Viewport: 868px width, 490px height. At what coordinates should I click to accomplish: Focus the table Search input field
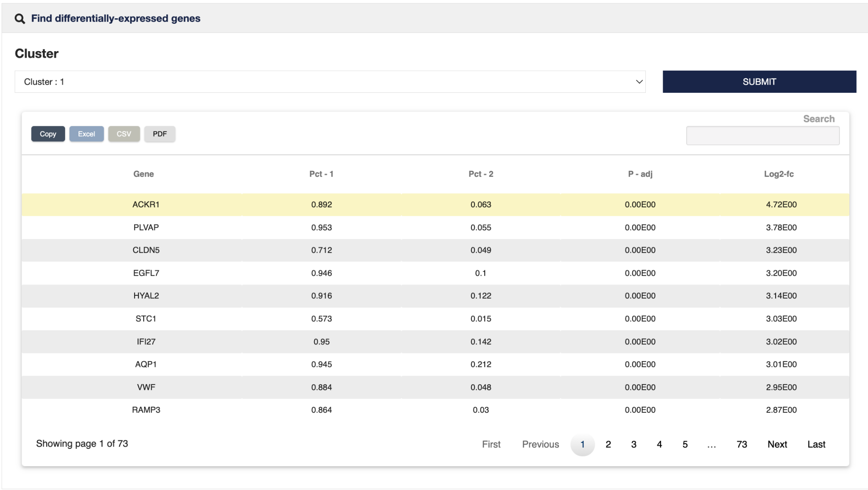763,136
